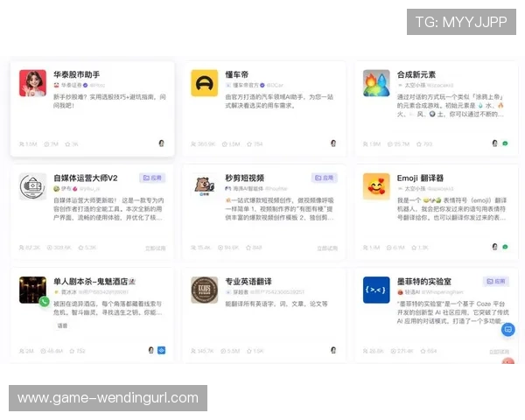Click the brown round 专业英语翻译 logo
The image size is (525, 420).
pos(204,290)
